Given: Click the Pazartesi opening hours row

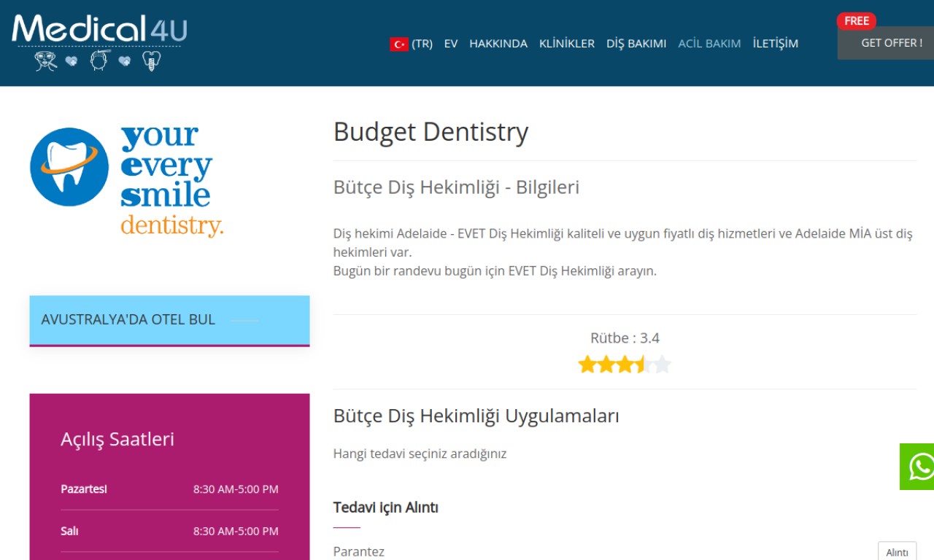Looking at the screenshot, I should coord(169,489).
